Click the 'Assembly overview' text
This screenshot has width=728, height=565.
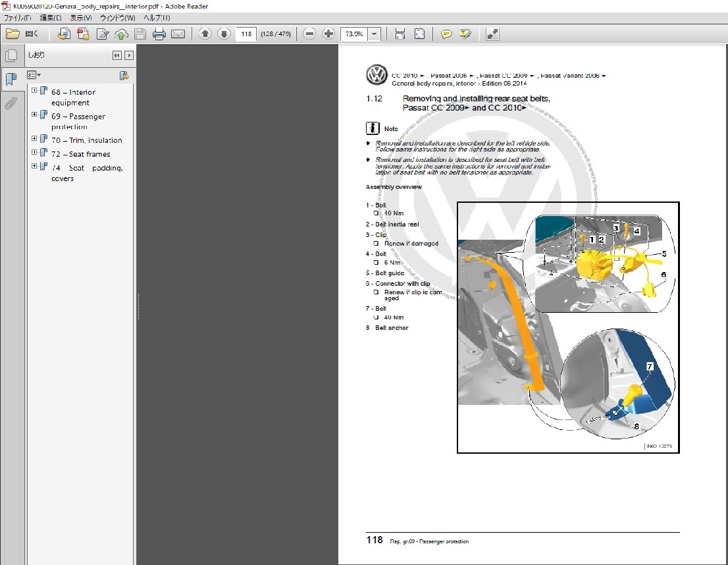pos(394,187)
